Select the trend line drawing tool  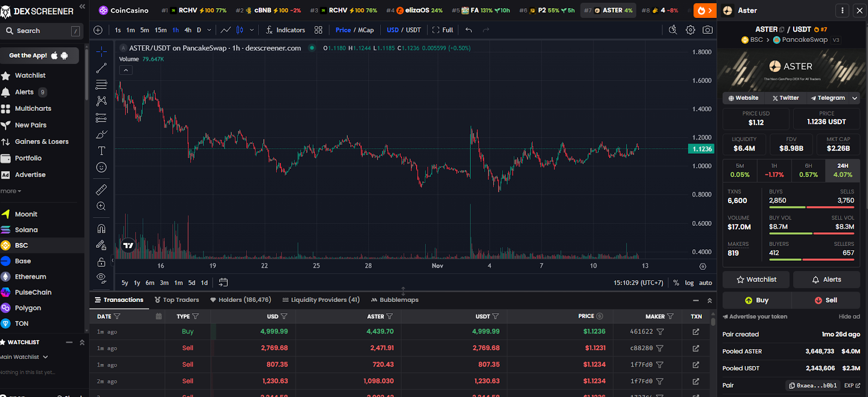coord(101,68)
